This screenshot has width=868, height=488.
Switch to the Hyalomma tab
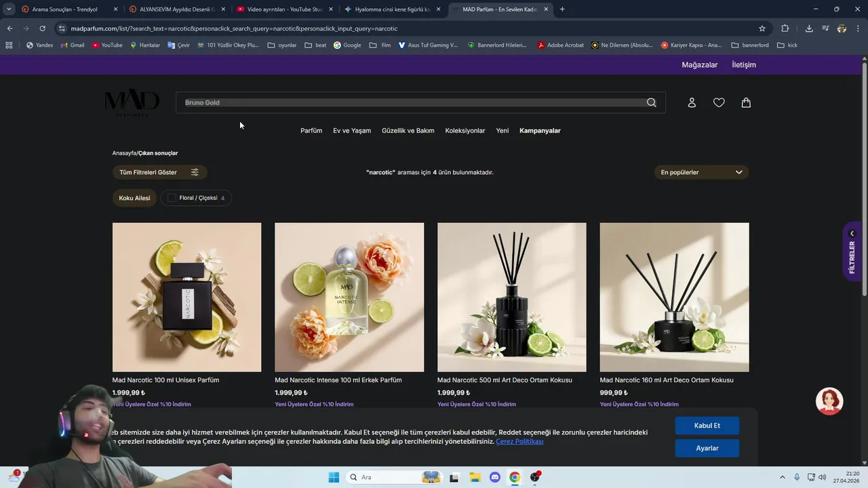tap(392, 9)
